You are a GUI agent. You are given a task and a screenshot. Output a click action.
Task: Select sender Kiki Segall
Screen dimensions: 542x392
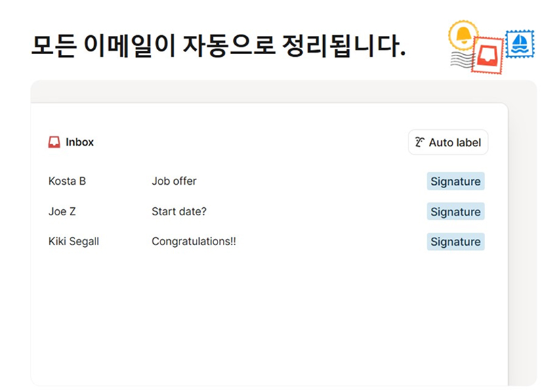coord(74,241)
